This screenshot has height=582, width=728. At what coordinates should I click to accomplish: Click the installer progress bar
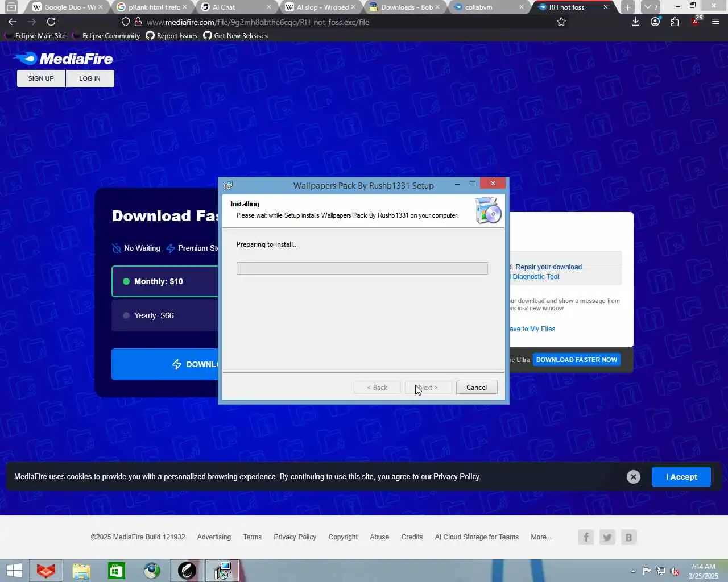click(x=362, y=268)
